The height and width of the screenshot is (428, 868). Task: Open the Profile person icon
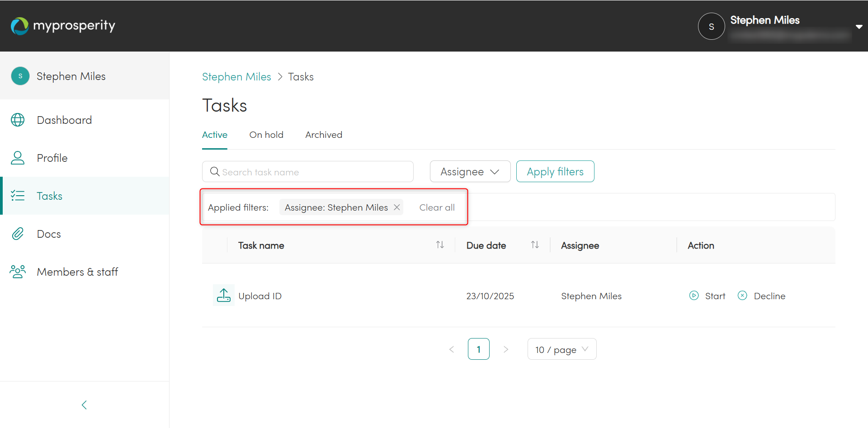pos(18,158)
